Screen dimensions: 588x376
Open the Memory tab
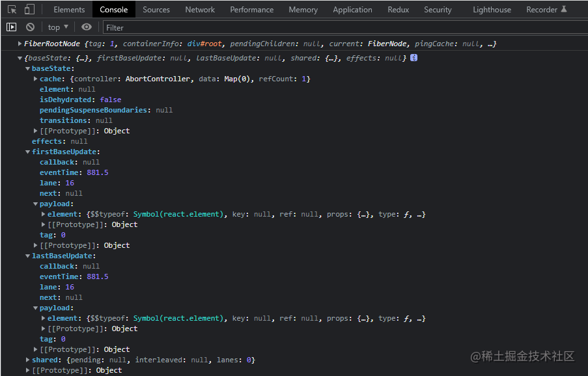point(303,10)
